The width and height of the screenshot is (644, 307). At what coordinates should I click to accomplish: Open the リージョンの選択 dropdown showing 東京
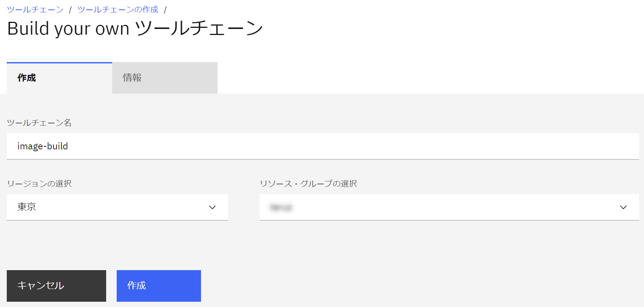point(117,207)
